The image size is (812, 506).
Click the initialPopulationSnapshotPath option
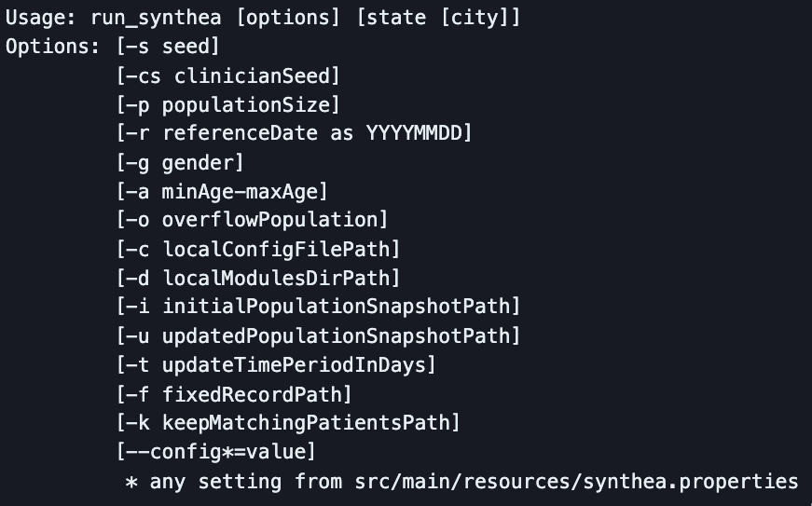click(336, 307)
